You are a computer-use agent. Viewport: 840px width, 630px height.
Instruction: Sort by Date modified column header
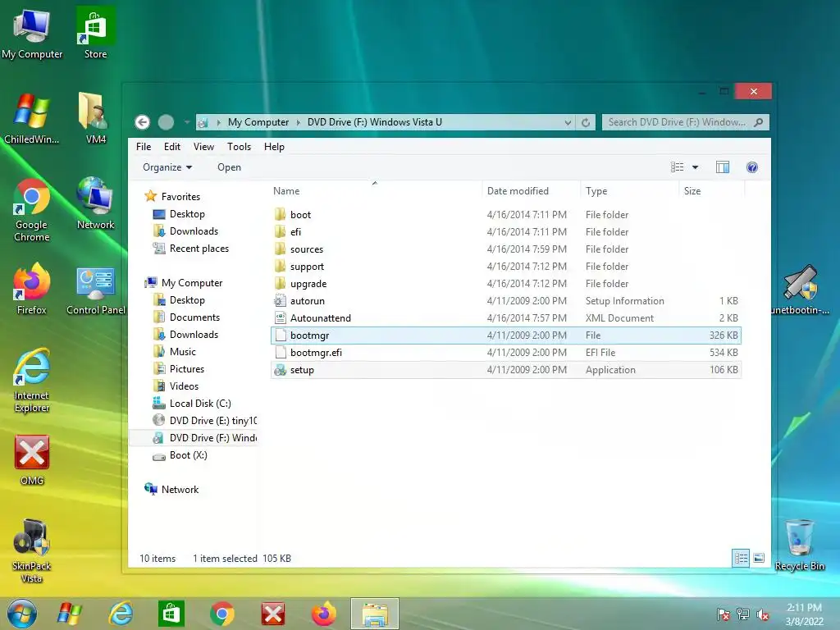[531, 190]
